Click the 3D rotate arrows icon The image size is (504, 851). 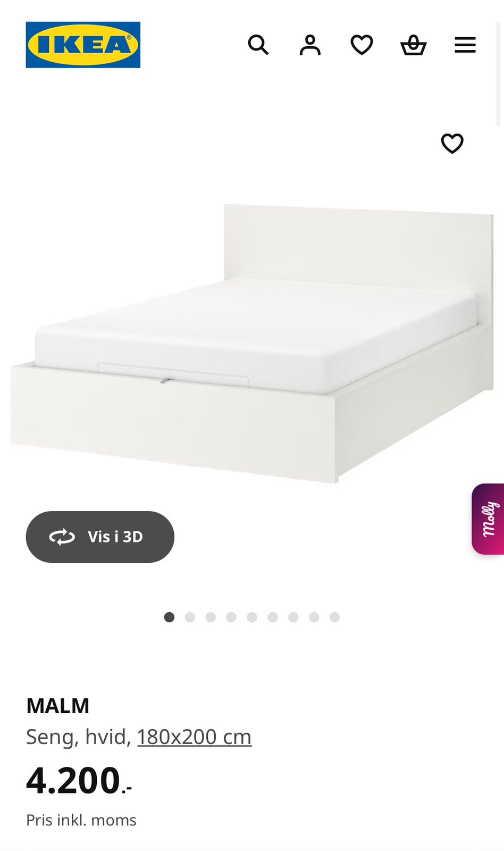tap(62, 537)
